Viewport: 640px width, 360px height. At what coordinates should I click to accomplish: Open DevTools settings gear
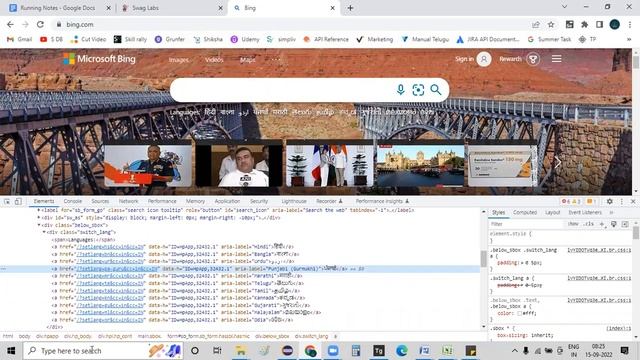(x=609, y=201)
